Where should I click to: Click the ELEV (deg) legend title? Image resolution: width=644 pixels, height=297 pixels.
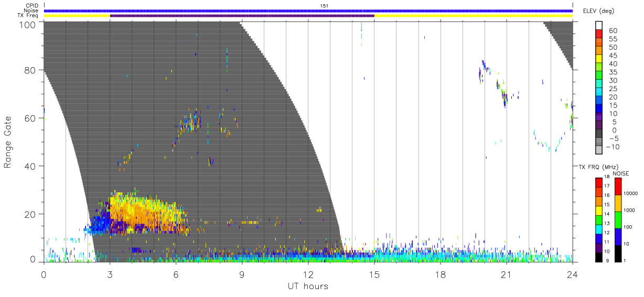click(x=598, y=10)
